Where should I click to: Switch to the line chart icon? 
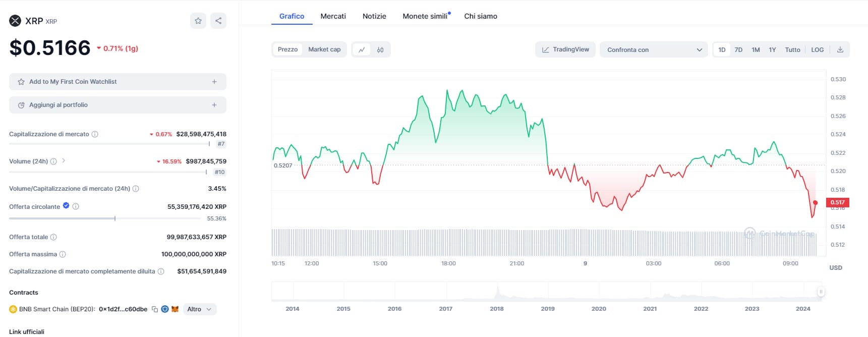pos(362,49)
